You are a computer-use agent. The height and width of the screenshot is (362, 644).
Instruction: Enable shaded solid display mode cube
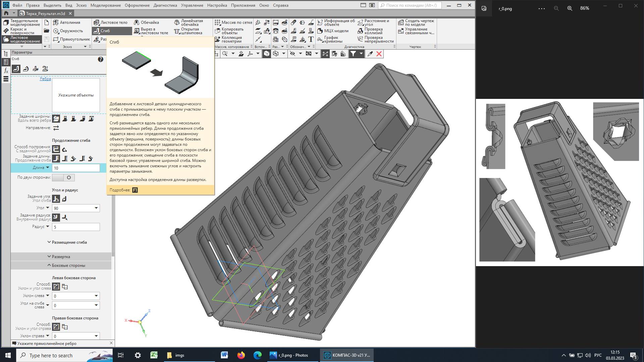(x=266, y=54)
